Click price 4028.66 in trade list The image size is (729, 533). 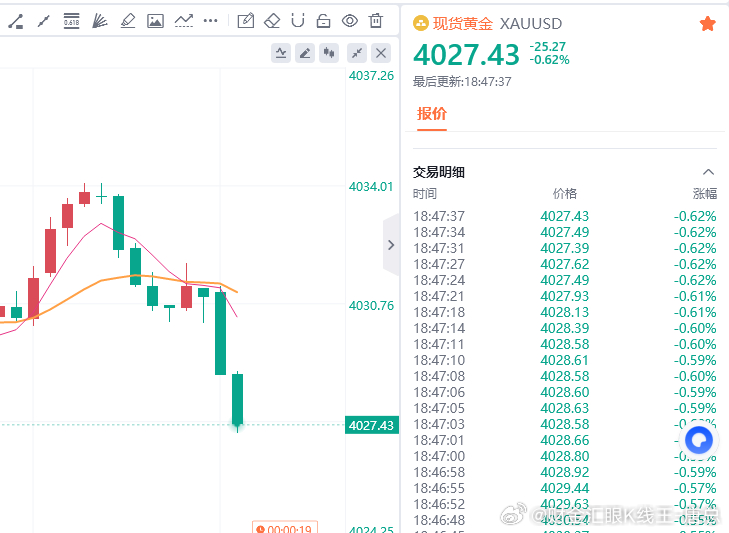pos(565,440)
